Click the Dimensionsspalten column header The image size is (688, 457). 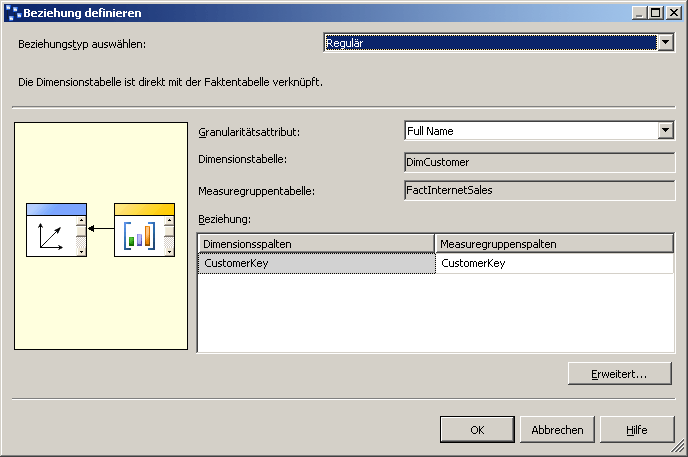[317, 243]
